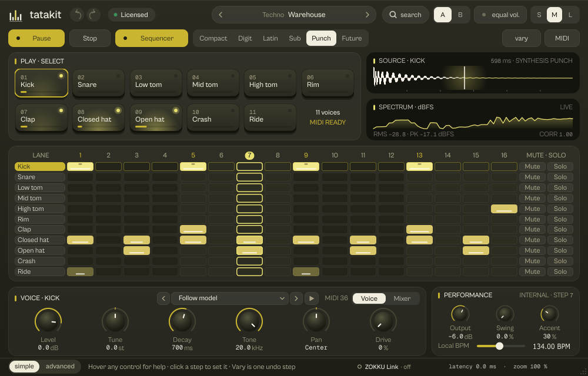Trigger the 10 Crash pad

click(213, 118)
